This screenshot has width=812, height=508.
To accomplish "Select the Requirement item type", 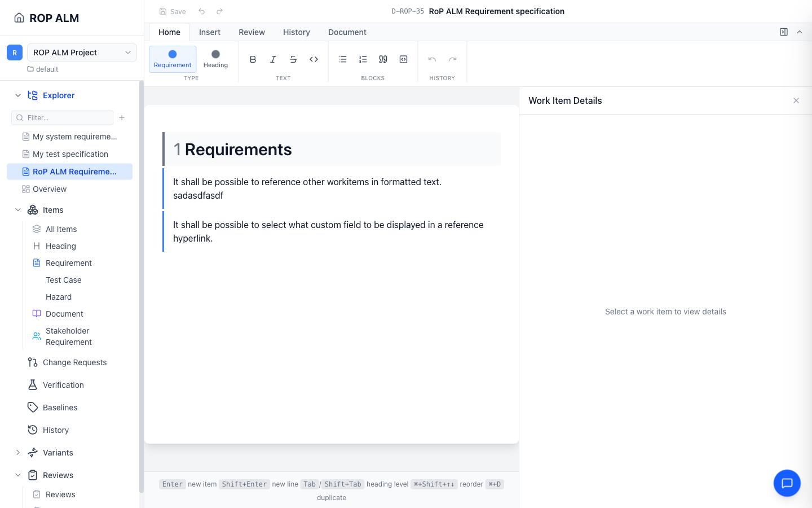I will click(x=173, y=59).
